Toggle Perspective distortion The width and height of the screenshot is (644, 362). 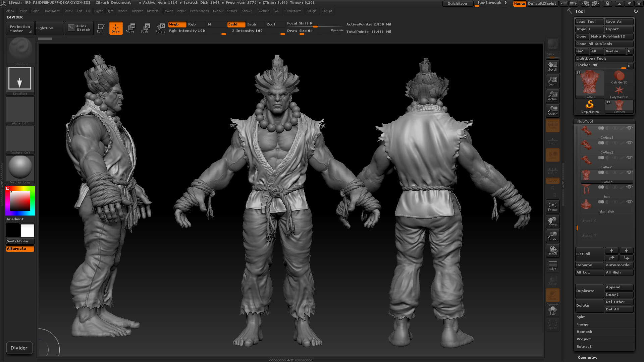click(552, 125)
